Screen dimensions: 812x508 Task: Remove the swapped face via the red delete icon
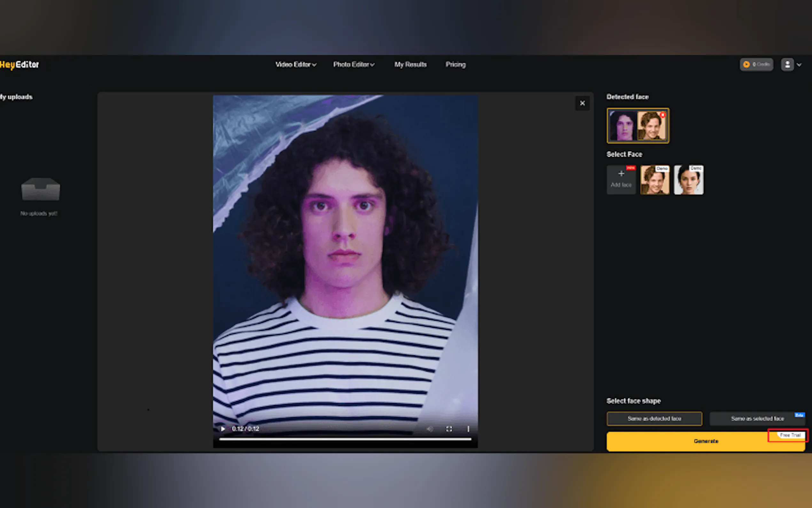pos(663,115)
